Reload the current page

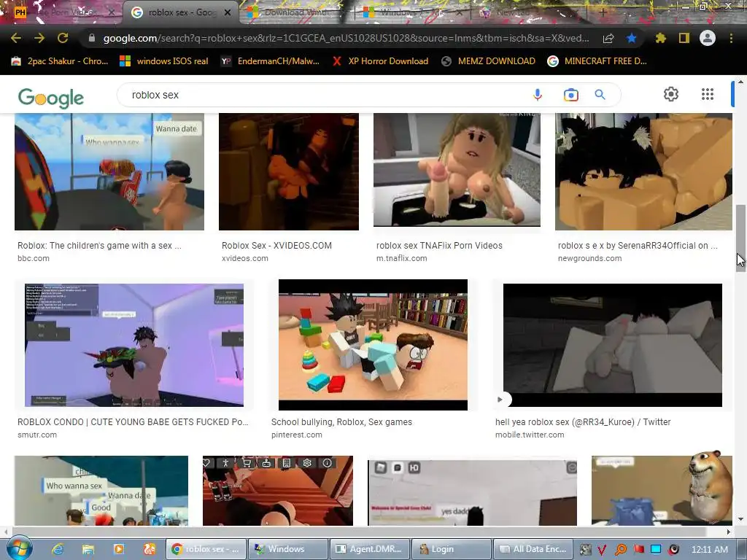coord(63,38)
